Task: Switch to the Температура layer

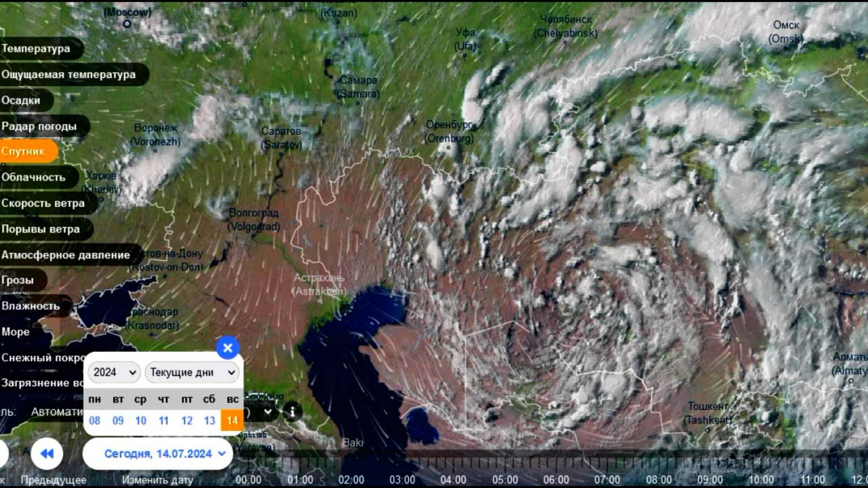Action: [x=36, y=48]
